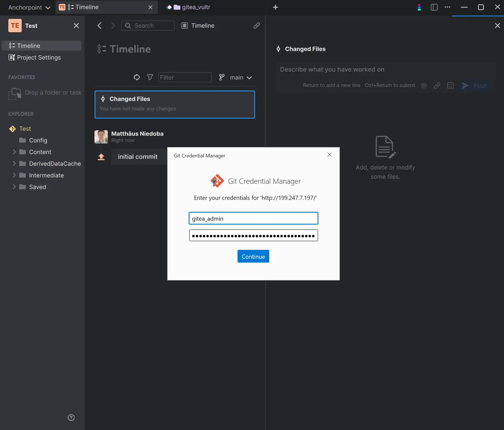504x430 pixels.
Task: Close the Git Credential Manager dialog
Action: click(x=330, y=155)
